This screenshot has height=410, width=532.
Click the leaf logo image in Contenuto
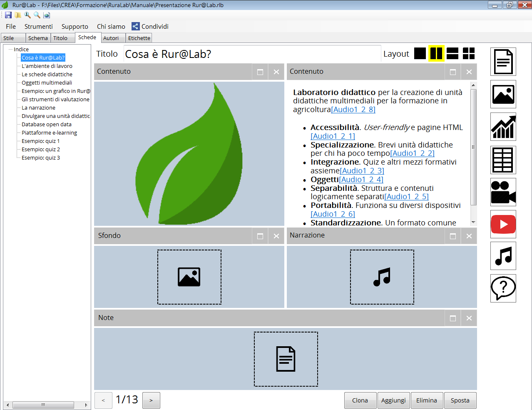pyautogui.click(x=189, y=154)
